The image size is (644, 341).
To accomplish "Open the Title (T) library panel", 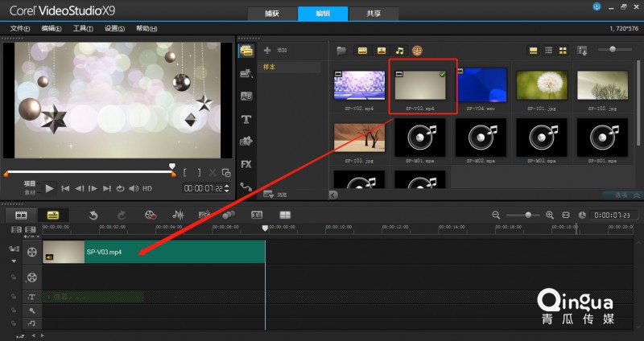I will 246,119.
